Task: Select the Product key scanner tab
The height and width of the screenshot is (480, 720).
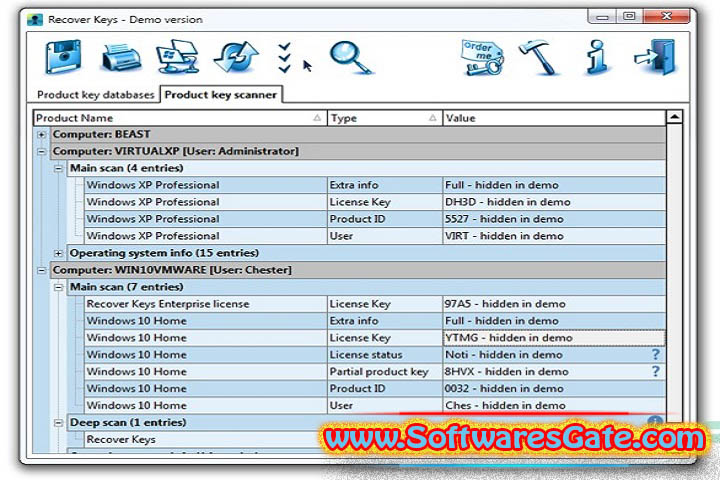Action: 220,95
